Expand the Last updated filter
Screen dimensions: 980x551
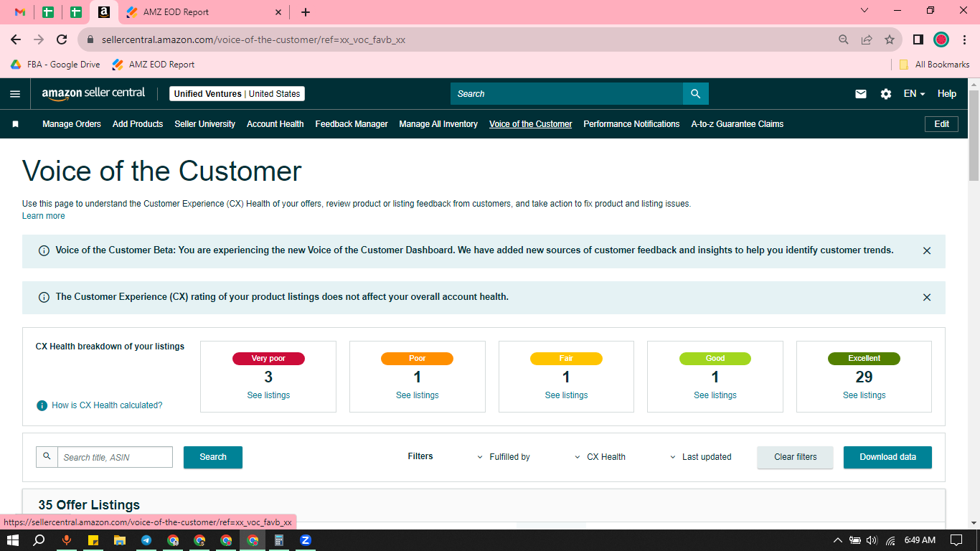[700, 457]
